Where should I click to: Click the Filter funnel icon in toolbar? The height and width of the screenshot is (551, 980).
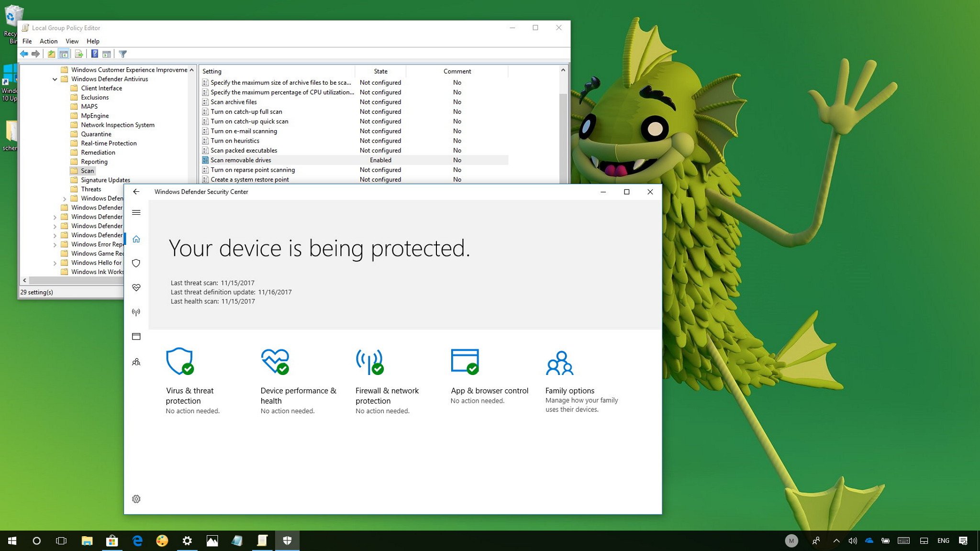pyautogui.click(x=122, y=54)
